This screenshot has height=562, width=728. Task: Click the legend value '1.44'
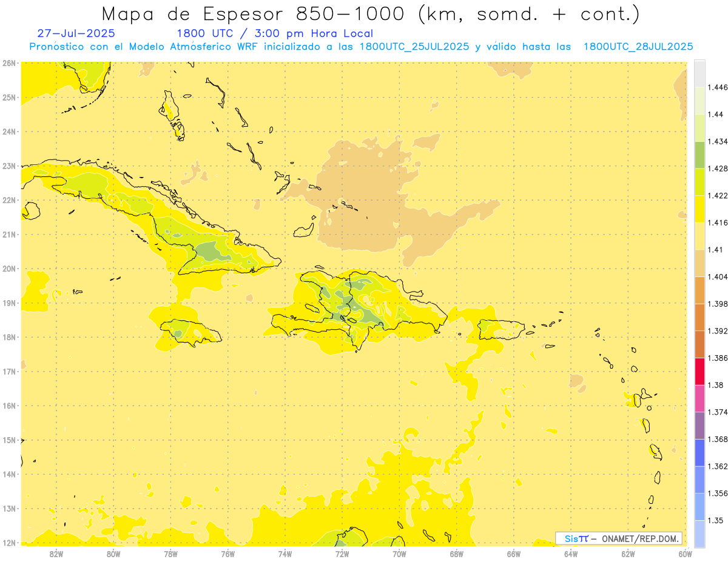tap(715, 115)
